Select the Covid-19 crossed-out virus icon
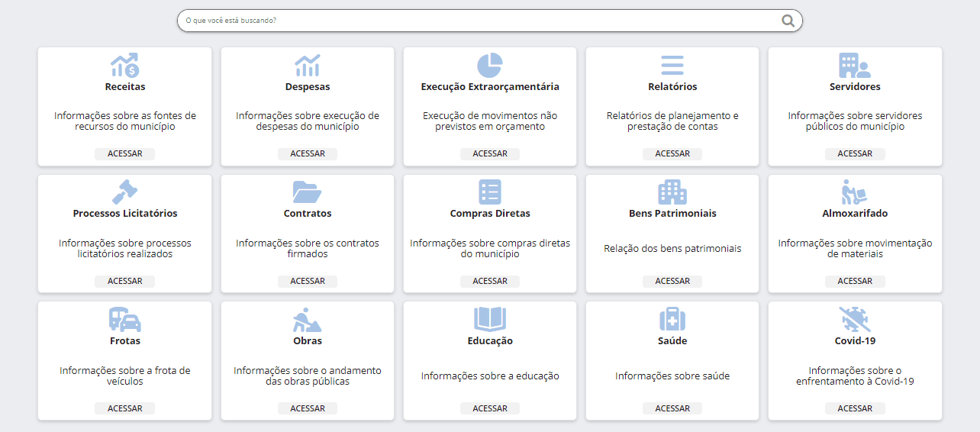 pos(854,319)
